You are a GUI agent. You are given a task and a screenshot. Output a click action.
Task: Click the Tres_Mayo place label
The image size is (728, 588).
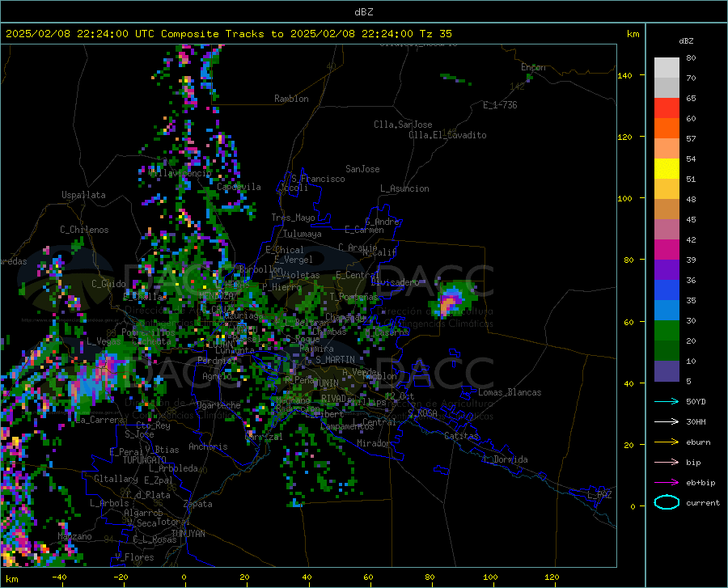[x=293, y=218]
